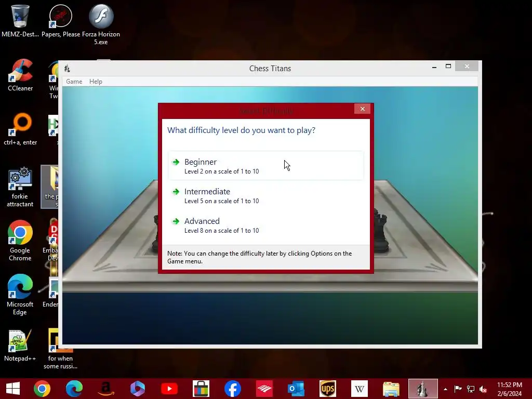Viewport: 532px width, 399px height.
Task: Select the Microsoft Edge desktop shortcut
Action: [20, 295]
